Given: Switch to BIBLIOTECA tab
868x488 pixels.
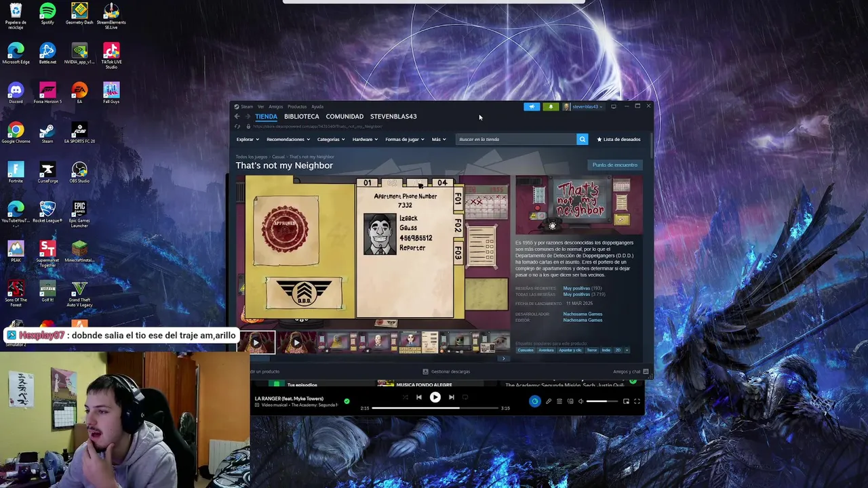Looking at the screenshot, I should (x=301, y=117).
